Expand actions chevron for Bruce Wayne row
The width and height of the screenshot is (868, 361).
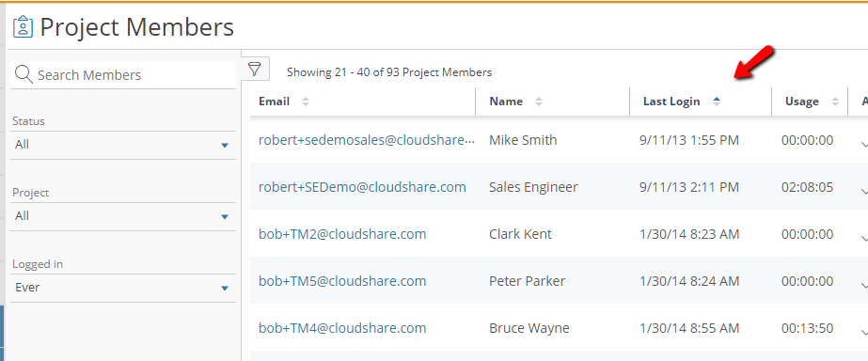pyautogui.click(x=864, y=333)
